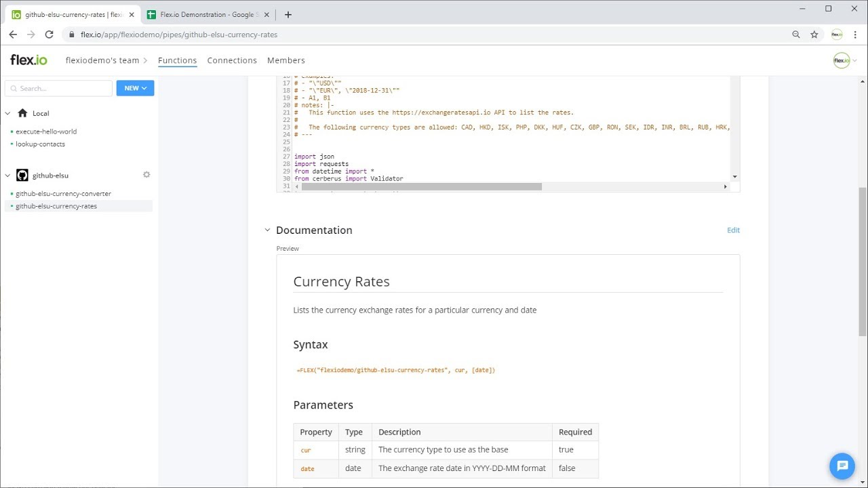Click the Required column header
Screen dimensions: 868x488
click(x=575, y=432)
